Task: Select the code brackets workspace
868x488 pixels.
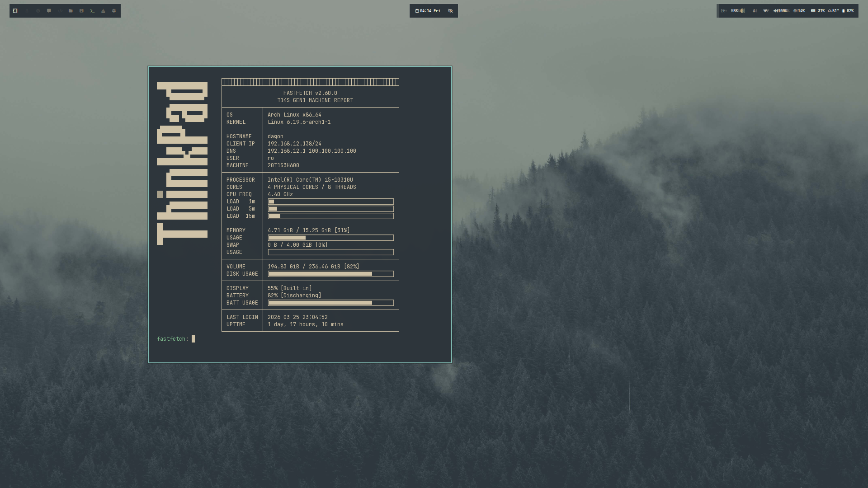Action: click(x=60, y=11)
